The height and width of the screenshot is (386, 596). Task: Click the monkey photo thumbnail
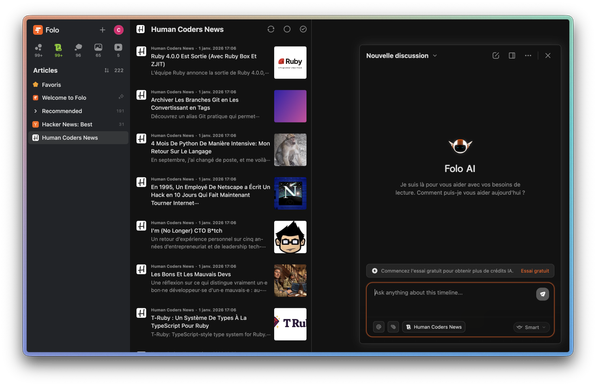click(x=290, y=150)
